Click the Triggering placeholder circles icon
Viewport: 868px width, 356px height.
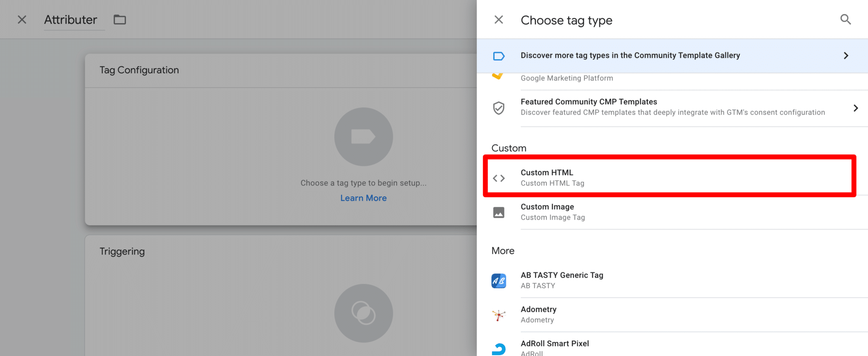click(x=364, y=313)
